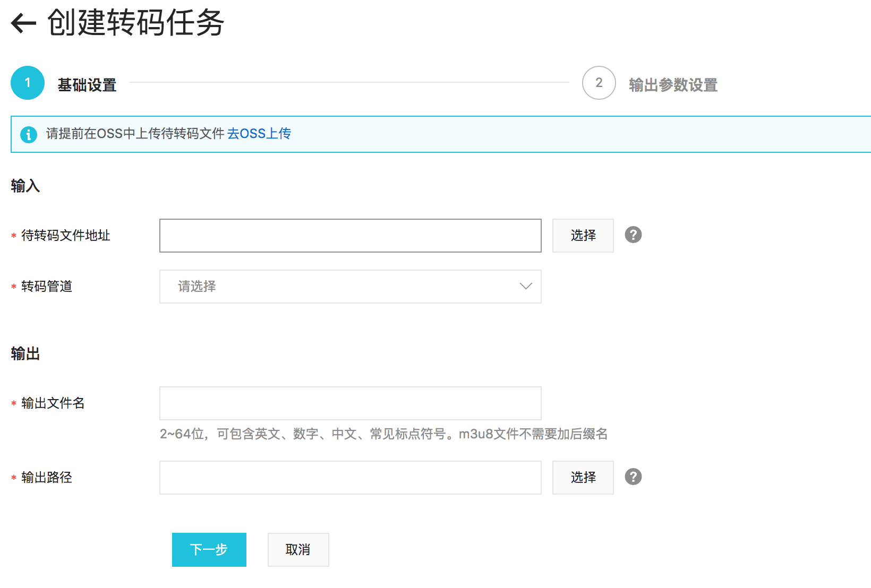Image resolution: width=871 pixels, height=588 pixels.
Task: Click the back arrow beside 创建转码任务
Action: pyautogui.click(x=23, y=23)
